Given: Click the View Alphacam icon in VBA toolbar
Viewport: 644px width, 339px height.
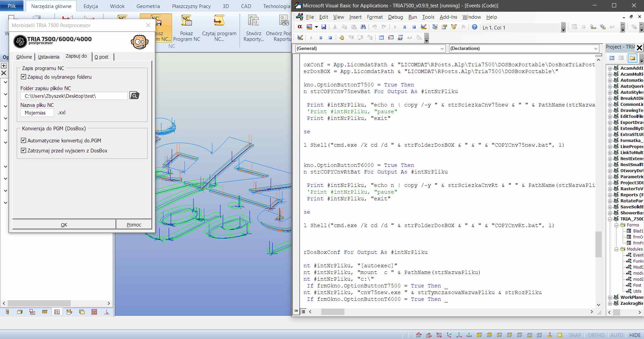Looking at the screenshot, I should pyautogui.click(x=300, y=27).
